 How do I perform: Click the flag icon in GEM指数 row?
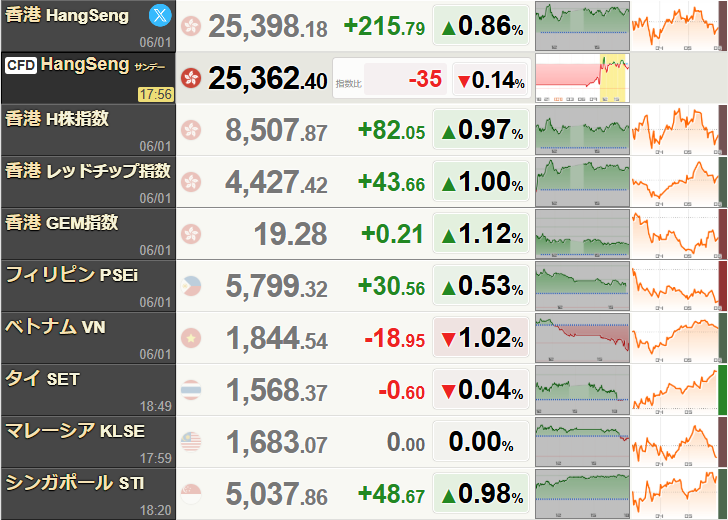(x=191, y=234)
